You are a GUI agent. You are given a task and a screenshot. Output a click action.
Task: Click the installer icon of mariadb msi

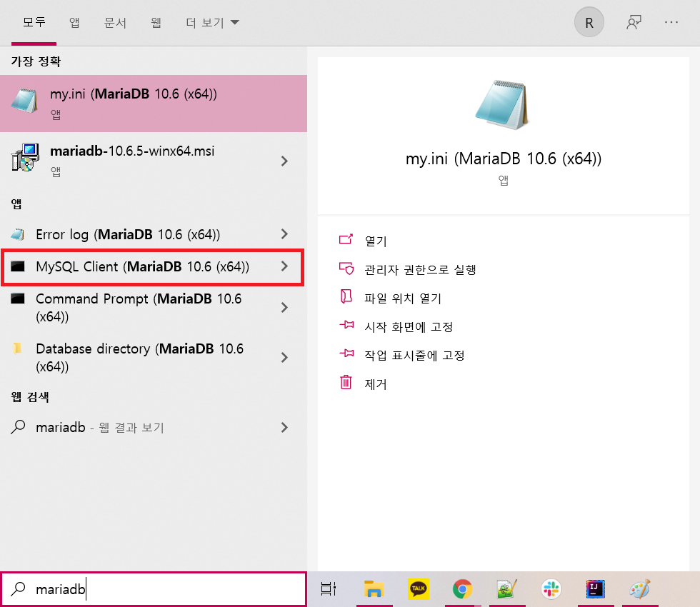point(25,157)
